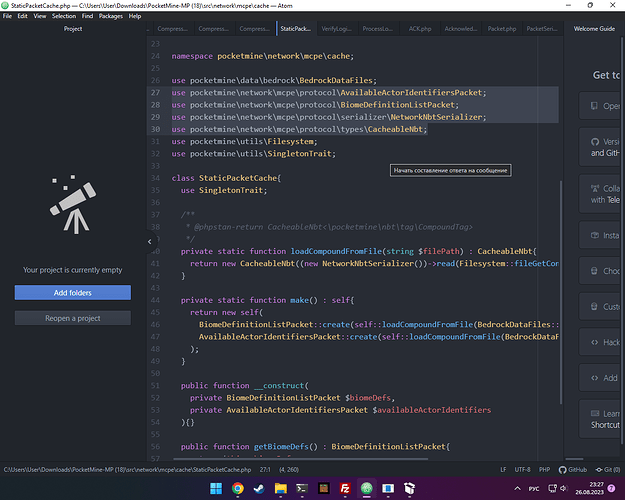Click the PHP grammar selector in the status bar
This screenshot has height=500, width=625.
544,468
